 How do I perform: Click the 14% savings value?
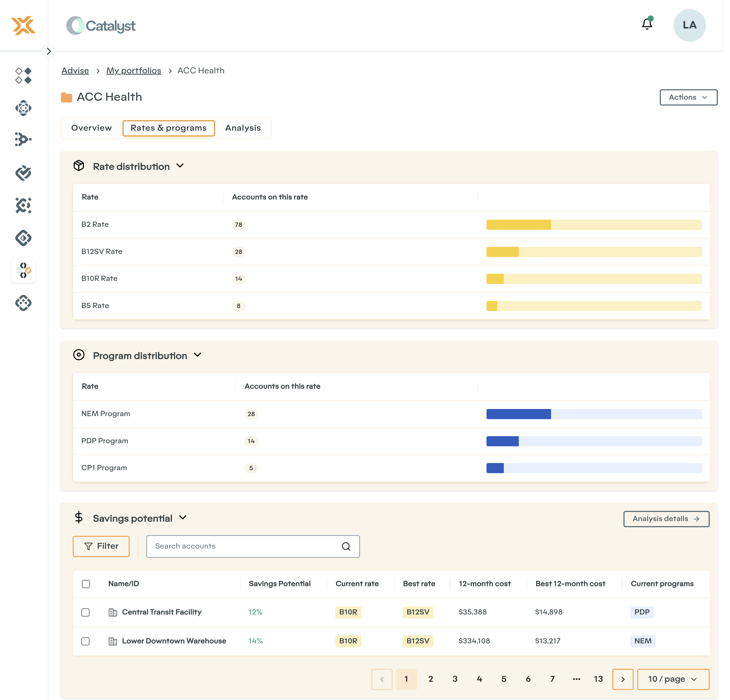[255, 641]
